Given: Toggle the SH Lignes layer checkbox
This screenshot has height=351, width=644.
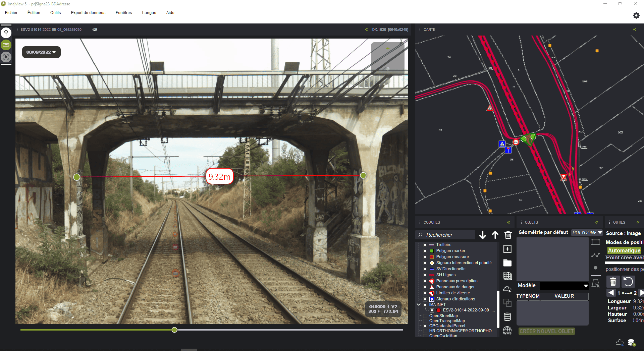Looking at the screenshot, I should pyautogui.click(x=425, y=275).
